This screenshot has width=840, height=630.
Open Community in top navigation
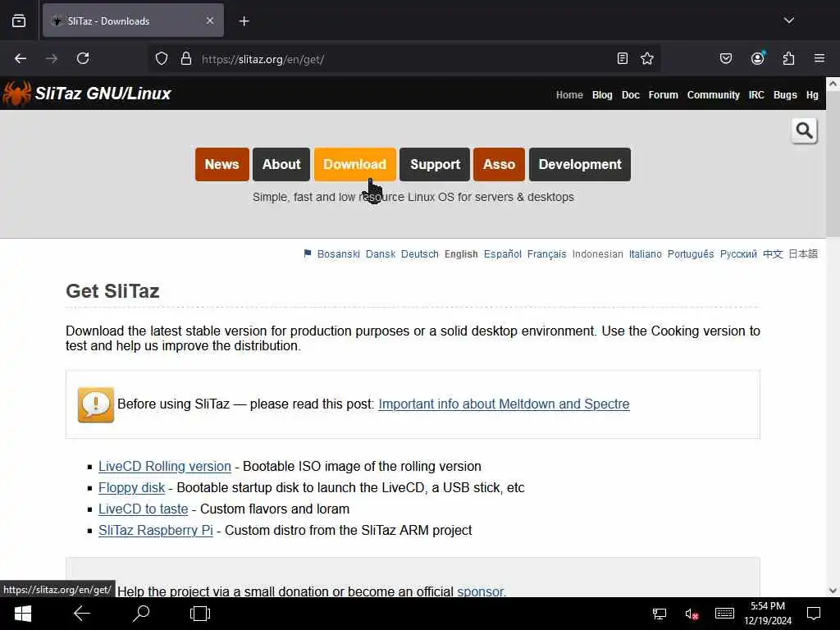713,95
